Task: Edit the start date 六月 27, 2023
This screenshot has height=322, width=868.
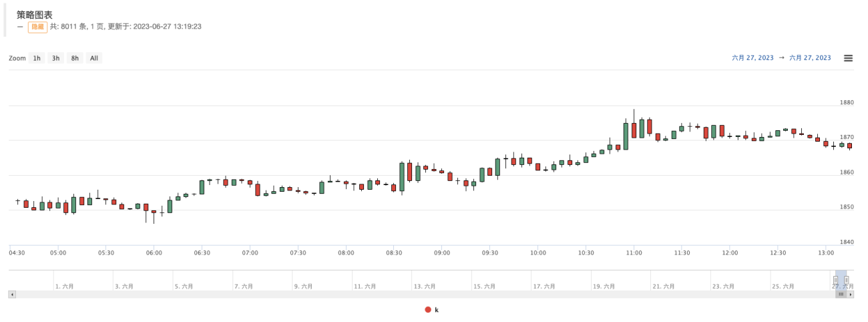Action: (x=752, y=58)
